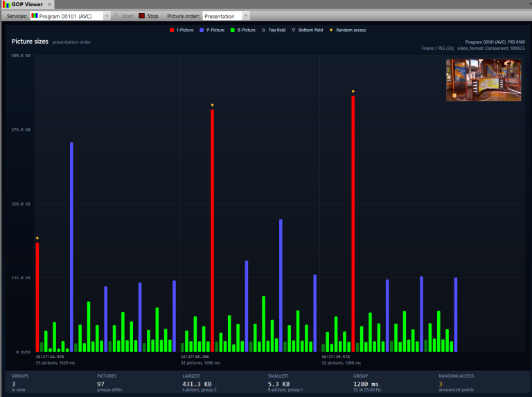532x397 pixels.
Task: Click the red I-picture bar of group 1
Action: pyautogui.click(x=37, y=297)
